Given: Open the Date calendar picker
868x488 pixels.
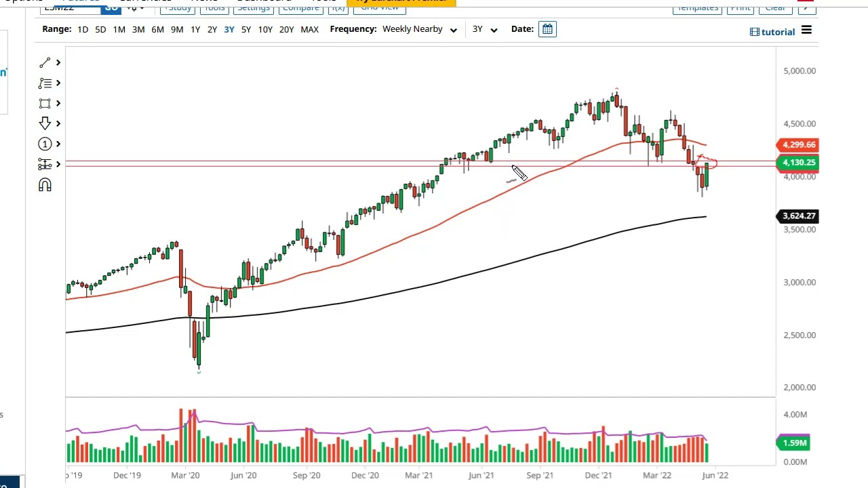Looking at the screenshot, I should [x=547, y=29].
